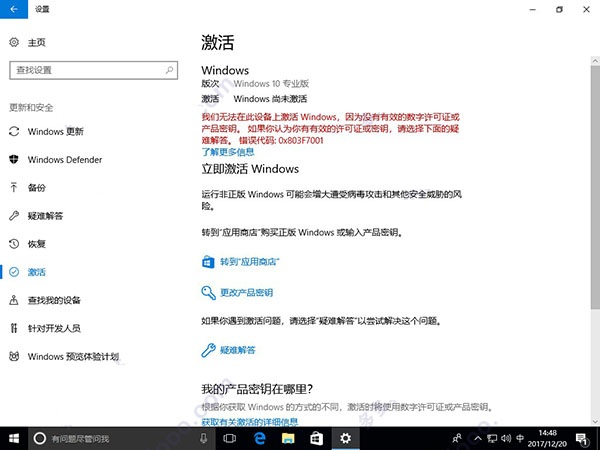Click the error code 0x803F7001 text
The image size is (600, 450).
pos(301,140)
